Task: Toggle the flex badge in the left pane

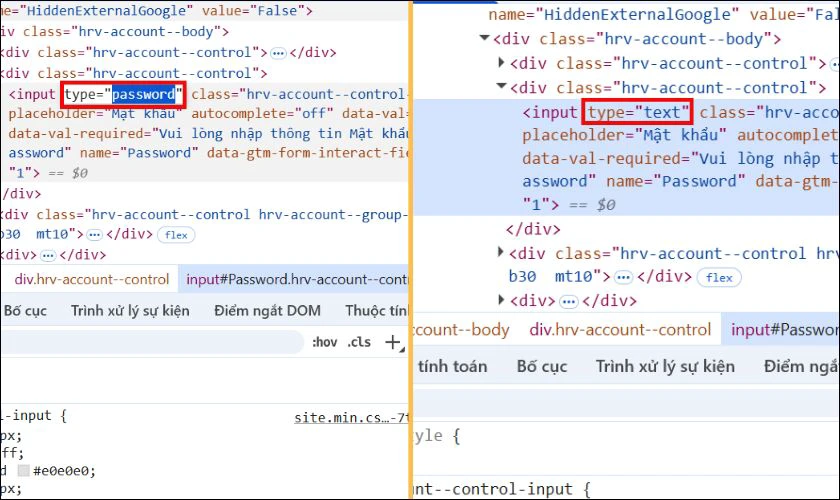Action: pos(176,235)
